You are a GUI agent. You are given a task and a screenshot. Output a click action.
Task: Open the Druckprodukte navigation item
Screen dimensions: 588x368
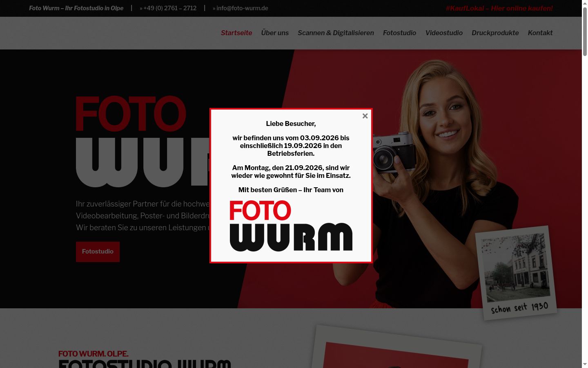495,33
